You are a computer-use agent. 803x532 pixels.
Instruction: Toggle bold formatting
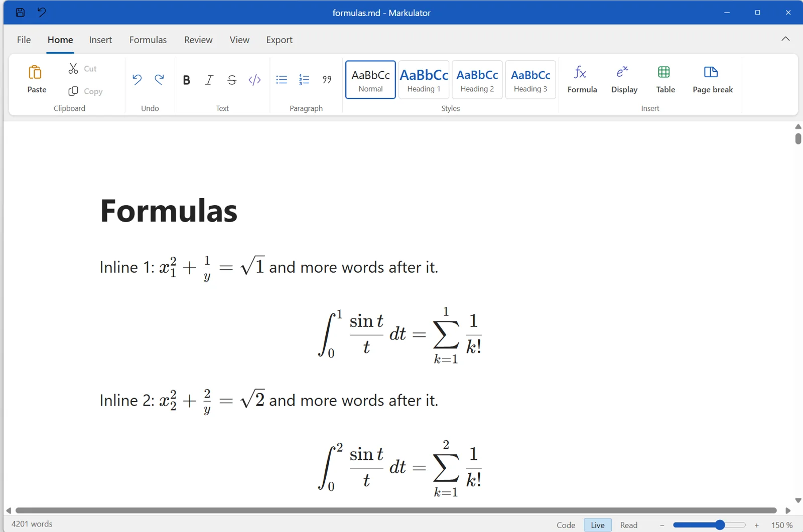click(x=186, y=80)
